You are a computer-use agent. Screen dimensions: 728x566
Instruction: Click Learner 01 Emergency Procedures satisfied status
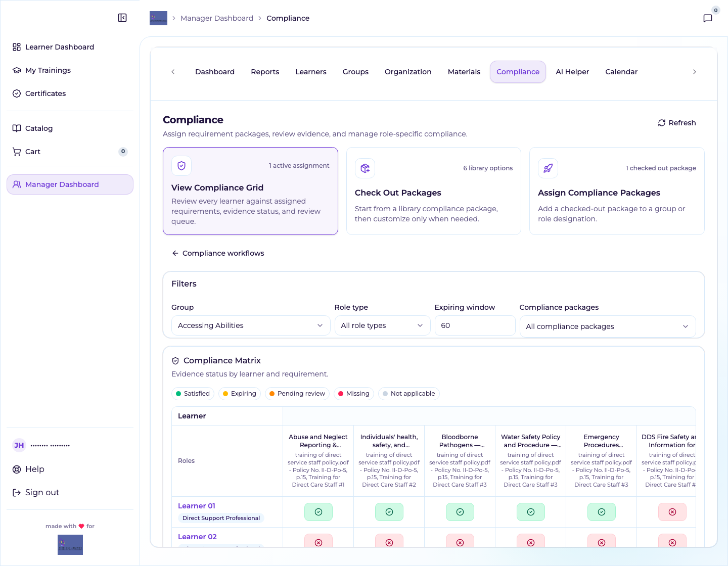pos(602,512)
